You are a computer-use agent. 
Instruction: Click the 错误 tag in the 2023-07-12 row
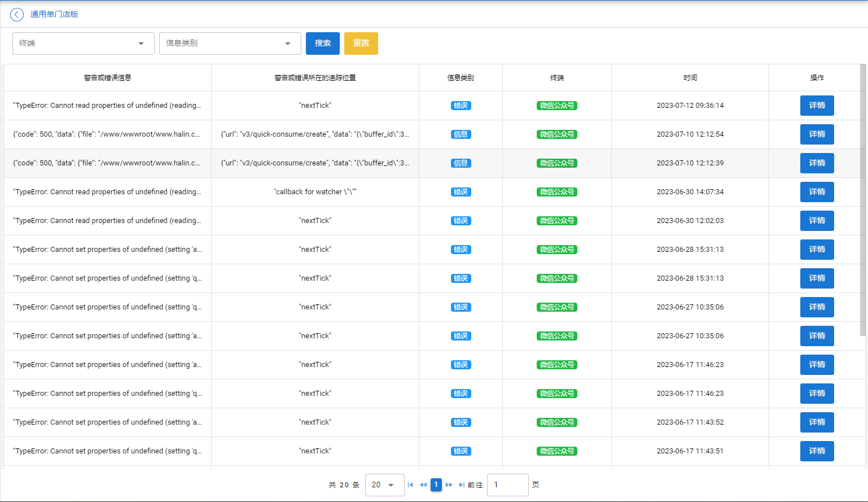click(461, 106)
